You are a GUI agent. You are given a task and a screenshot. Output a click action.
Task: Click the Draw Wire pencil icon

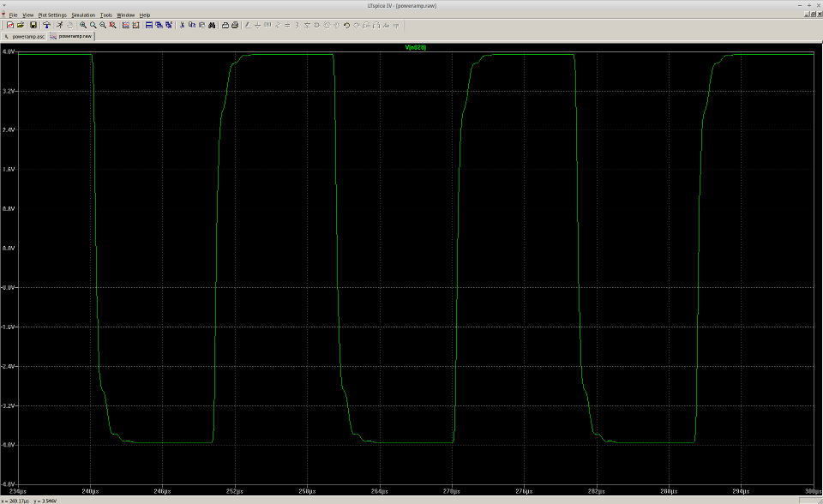(x=248, y=25)
